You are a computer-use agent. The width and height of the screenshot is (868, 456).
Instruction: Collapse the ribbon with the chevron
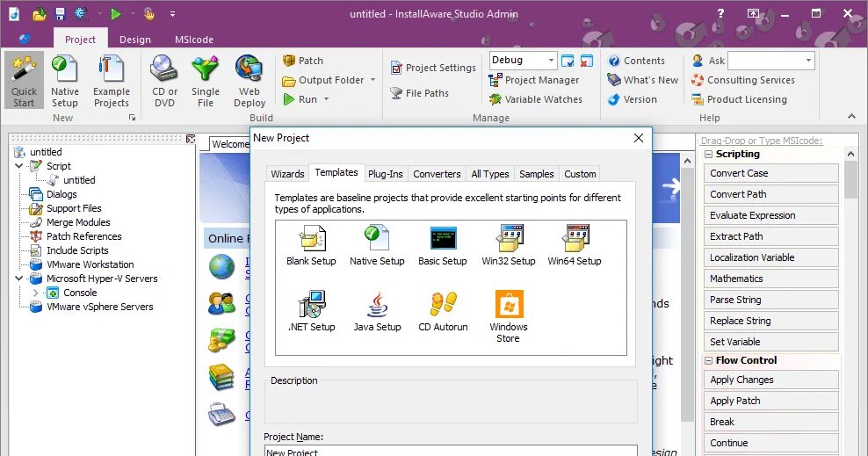[851, 116]
